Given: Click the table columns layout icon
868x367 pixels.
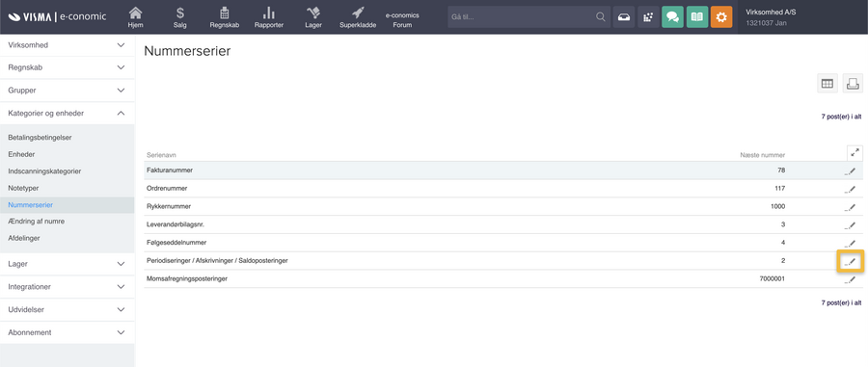Looking at the screenshot, I should (x=827, y=84).
